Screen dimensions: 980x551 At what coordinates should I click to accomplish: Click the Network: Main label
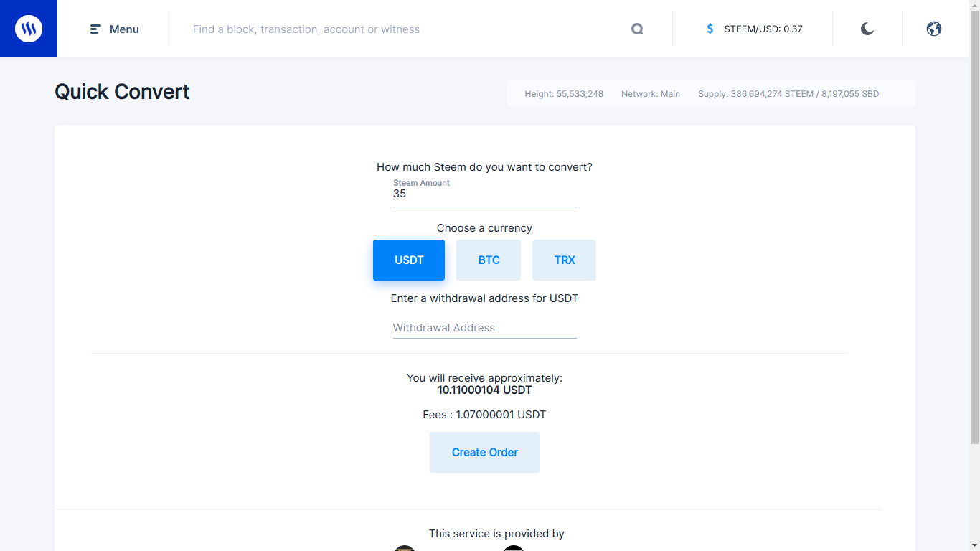pos(651,94)
